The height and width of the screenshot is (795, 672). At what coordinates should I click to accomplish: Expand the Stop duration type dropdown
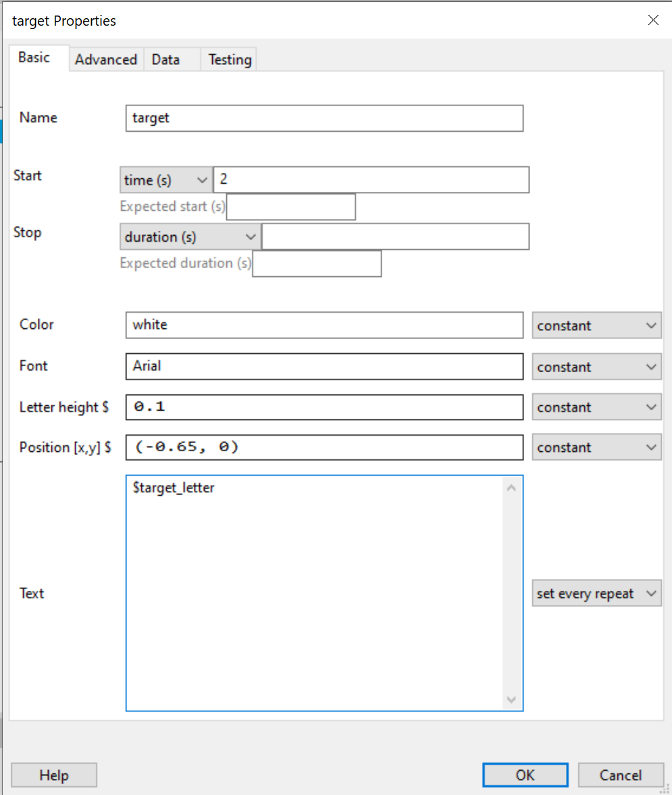coord(190,237)
